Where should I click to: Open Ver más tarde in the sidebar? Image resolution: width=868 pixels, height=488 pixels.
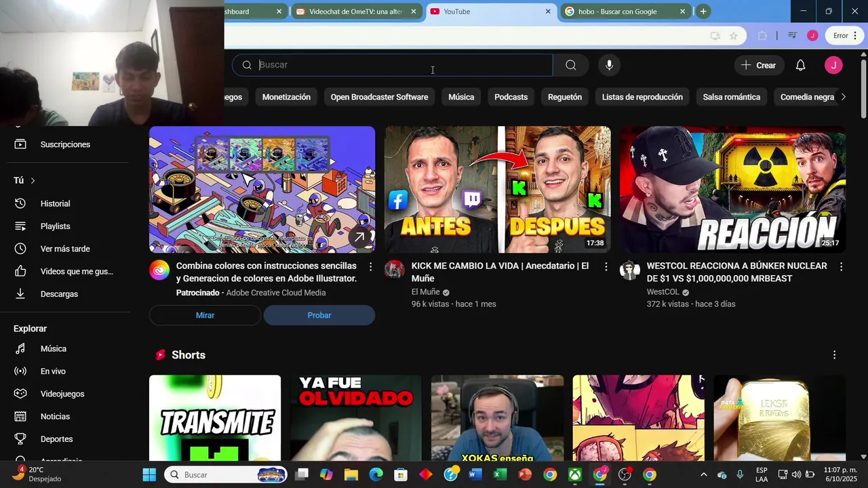[x=64, y=249]
